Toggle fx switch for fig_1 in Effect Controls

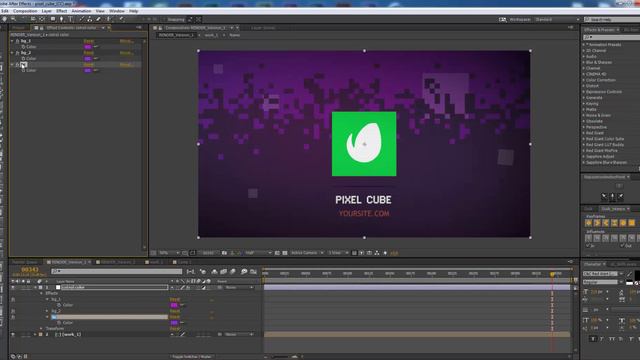coord(17,41)
